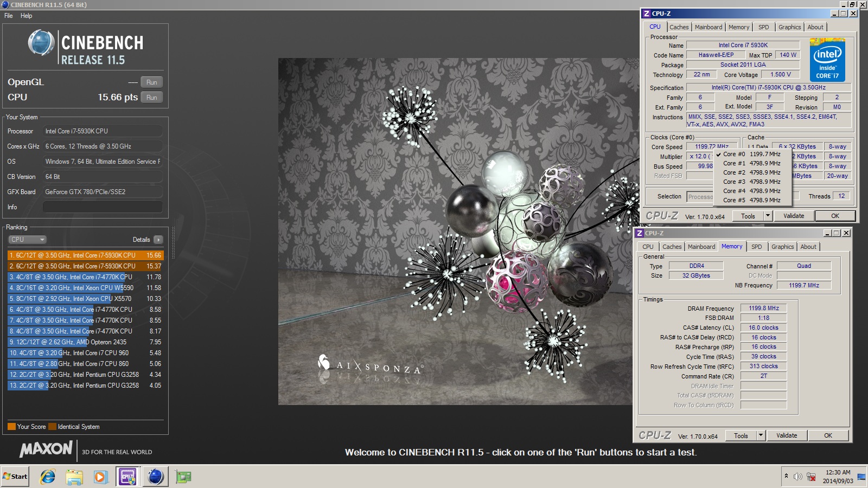The height and width of the screenshot is (488, 868).
Task: Open About tab in upper CPU-Z window
Action: 815,27
